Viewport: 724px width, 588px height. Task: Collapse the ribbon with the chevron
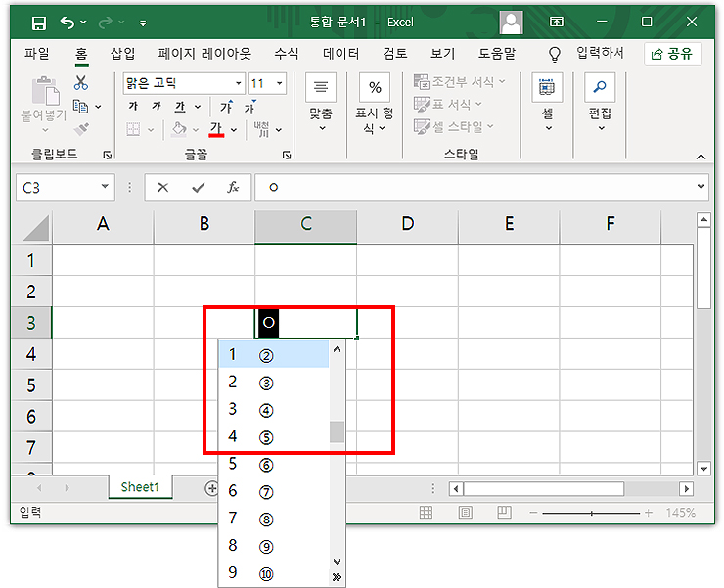coord(701,157)
